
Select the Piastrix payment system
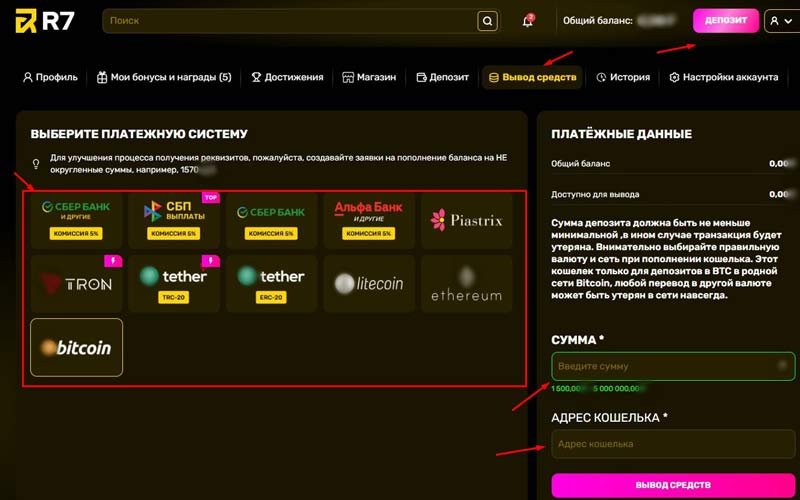pyautogui.click(x=466, y=220)
